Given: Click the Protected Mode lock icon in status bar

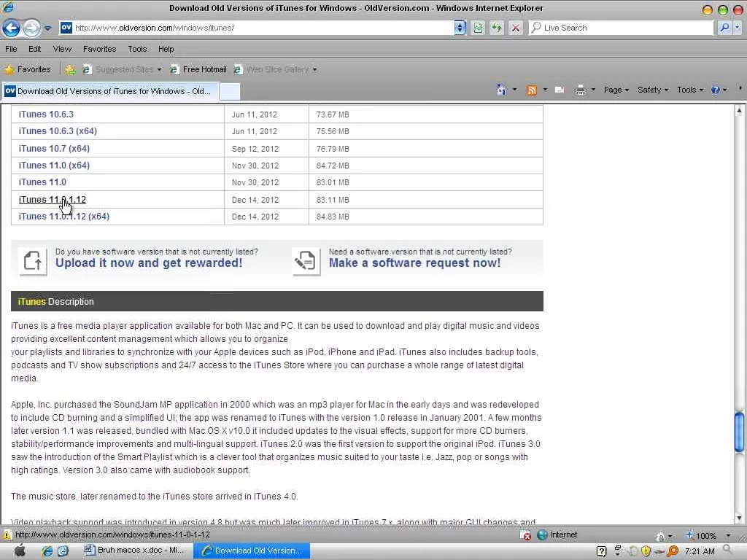Looking at the screenshot, I should pos(660,536).
